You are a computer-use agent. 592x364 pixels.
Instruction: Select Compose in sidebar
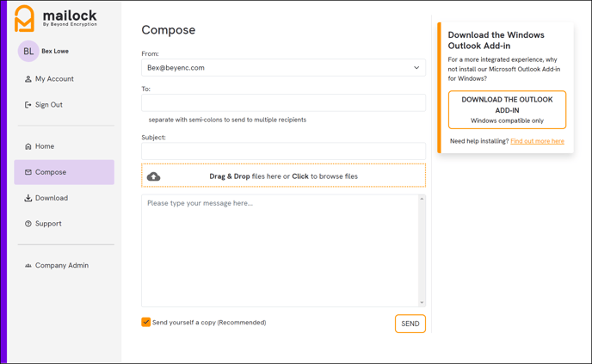pos(65,172)
